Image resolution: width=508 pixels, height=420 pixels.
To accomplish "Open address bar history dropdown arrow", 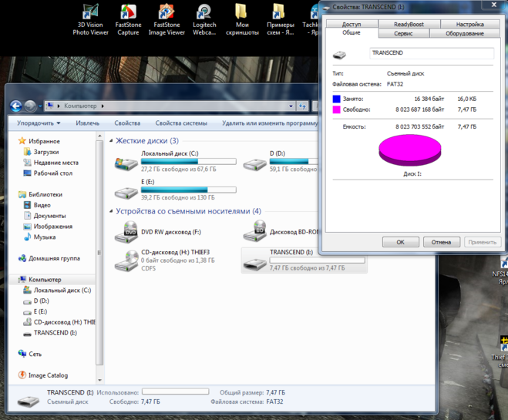I will tap(291, 106).
